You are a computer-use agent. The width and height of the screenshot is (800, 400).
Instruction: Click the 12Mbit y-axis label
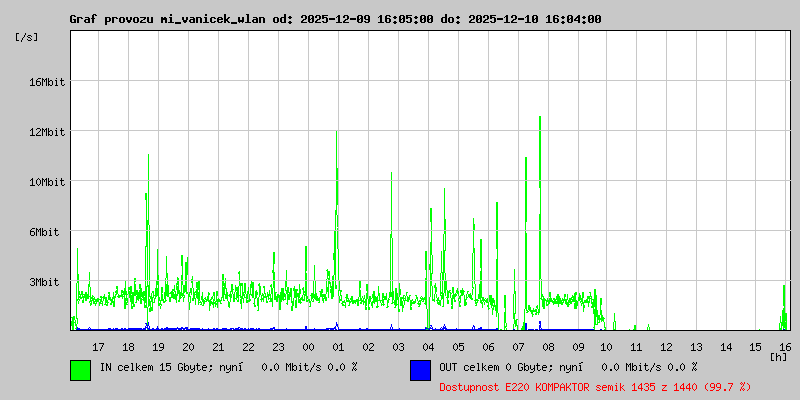[47, 132]
